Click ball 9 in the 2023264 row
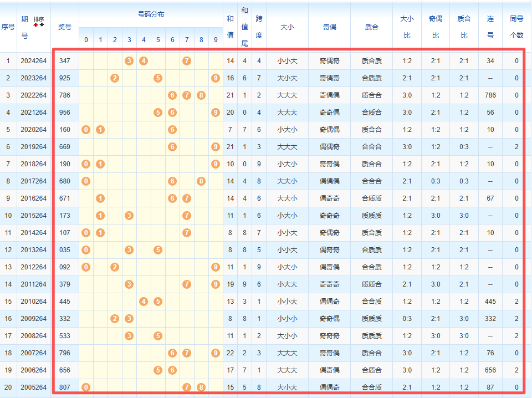Screen dimensions: 532x398 point(216,78)
